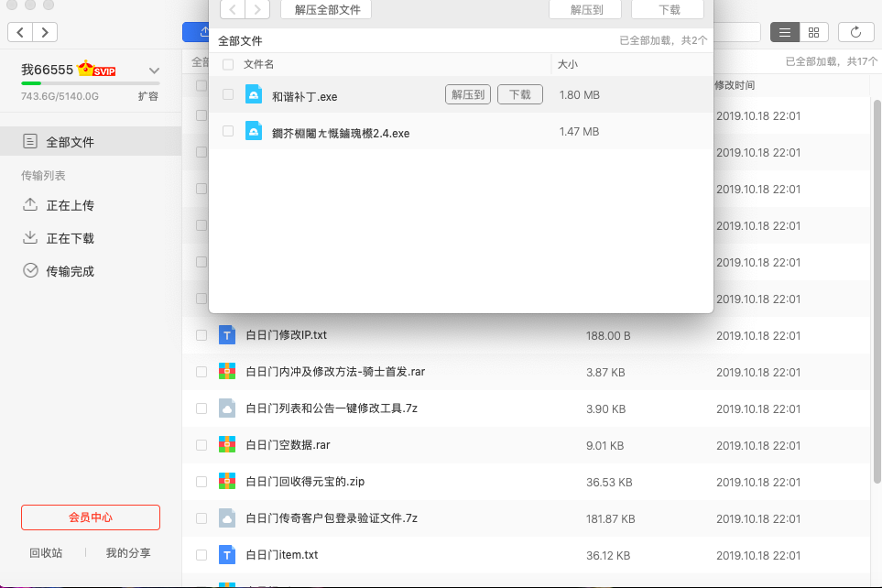Click the 白日门空数据.rar archive icon
Image resolution: width=882 pixels, height=588 pixels.
tap(227, 445)
